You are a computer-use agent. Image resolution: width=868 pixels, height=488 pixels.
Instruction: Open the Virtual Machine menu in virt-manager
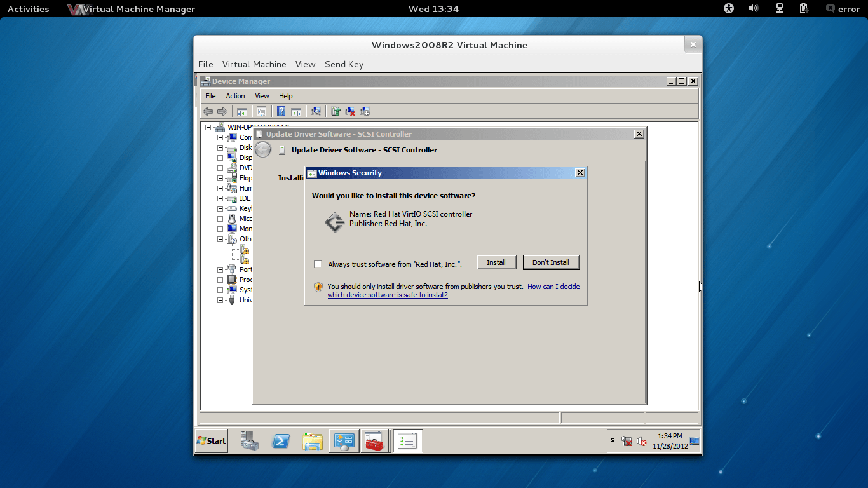click(254, 64)
